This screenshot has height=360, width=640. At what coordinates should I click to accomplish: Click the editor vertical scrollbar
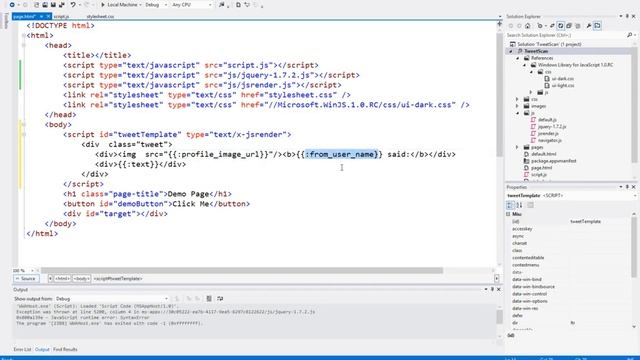click(500, 94)
